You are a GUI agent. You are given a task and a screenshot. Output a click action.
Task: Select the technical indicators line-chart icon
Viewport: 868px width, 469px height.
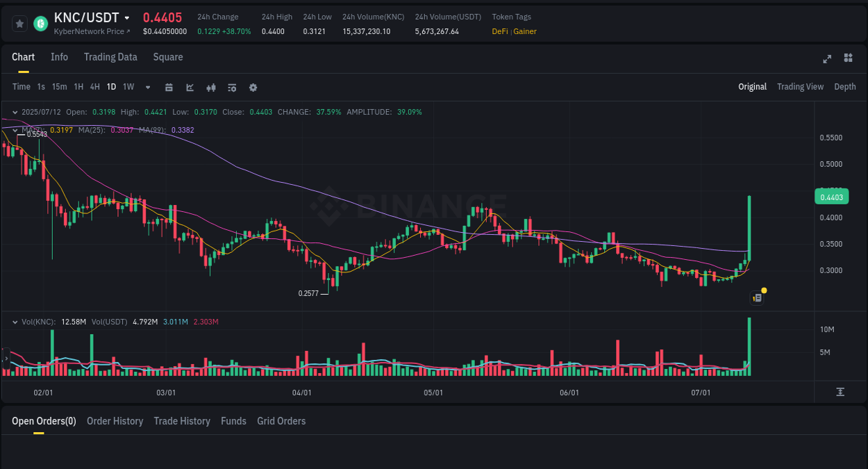[x=189, y=87]
